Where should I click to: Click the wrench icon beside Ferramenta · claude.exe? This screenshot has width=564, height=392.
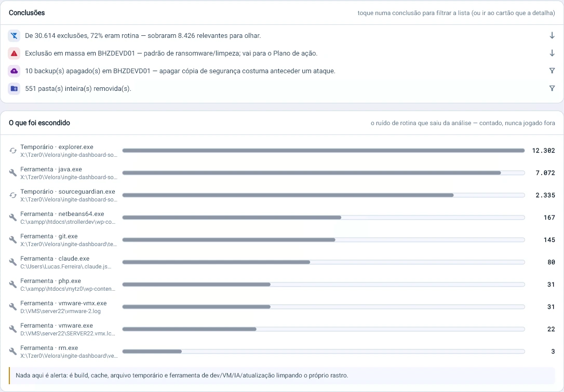(x=13, y=262)
